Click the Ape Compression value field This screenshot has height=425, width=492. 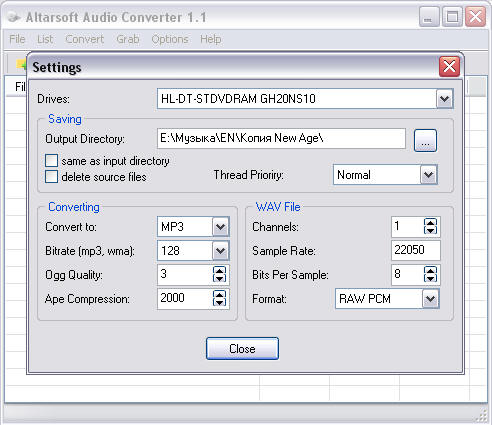[x=185, y=298]
